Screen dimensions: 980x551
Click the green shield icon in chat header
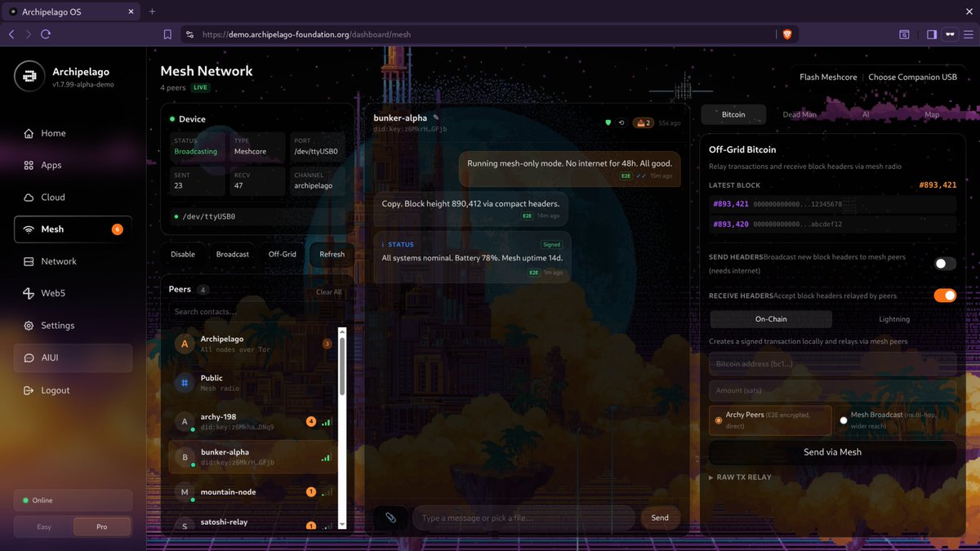(608, 122)
